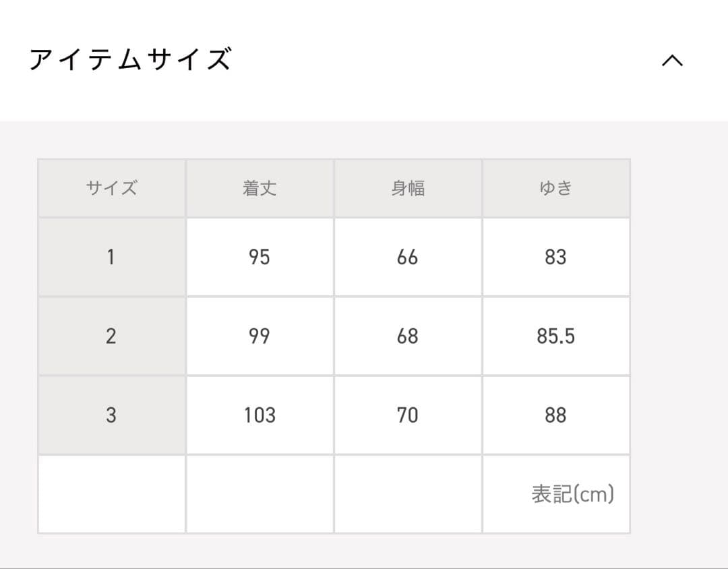Click the empty cell below size 3

pyautogui.click(x=111, y=494)
